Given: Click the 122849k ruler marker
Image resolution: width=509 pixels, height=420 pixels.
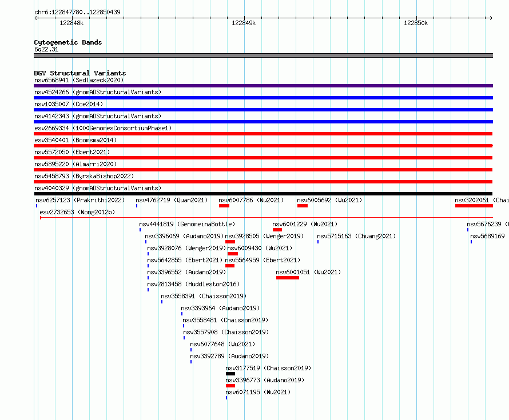Looking at the screenshot, I should point(244,23).
